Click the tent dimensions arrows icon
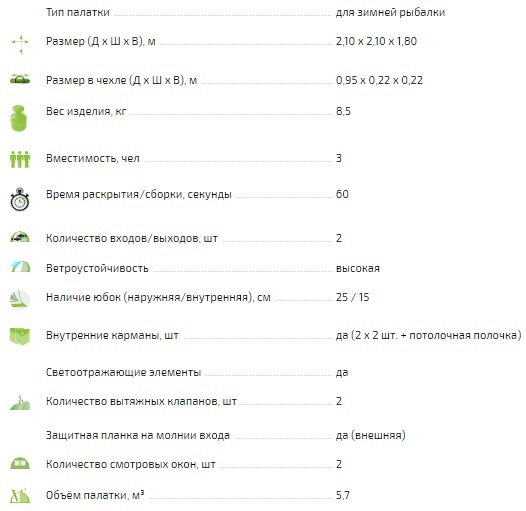Image resolution: width=526 pixels, height=511 pixels. pyautogui.click(x=20, y=44)
